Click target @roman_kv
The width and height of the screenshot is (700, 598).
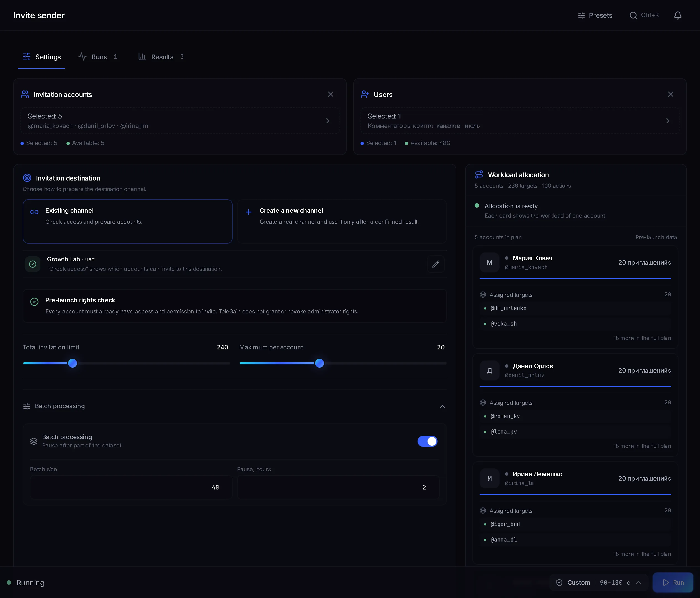(575, 416)
